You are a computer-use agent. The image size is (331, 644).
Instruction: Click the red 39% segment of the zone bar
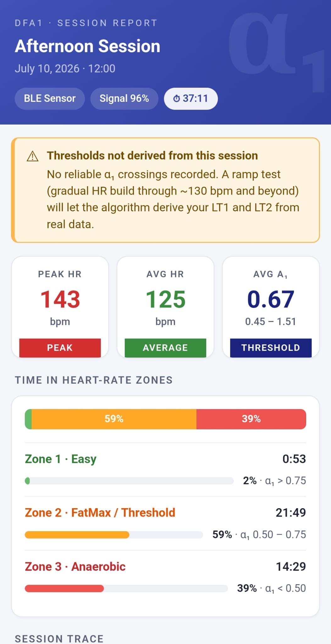251,419
